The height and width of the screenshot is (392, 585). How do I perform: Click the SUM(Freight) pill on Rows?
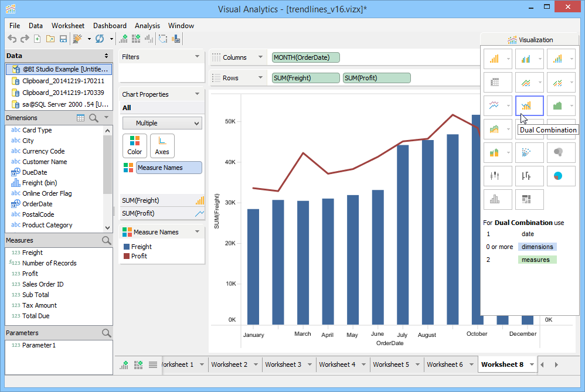point(306,78)
